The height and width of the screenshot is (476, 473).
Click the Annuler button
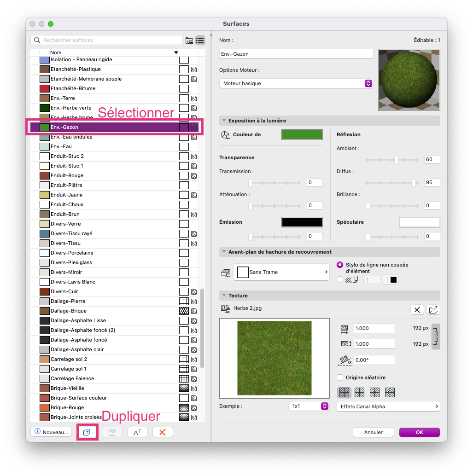[x=374, y=432]
